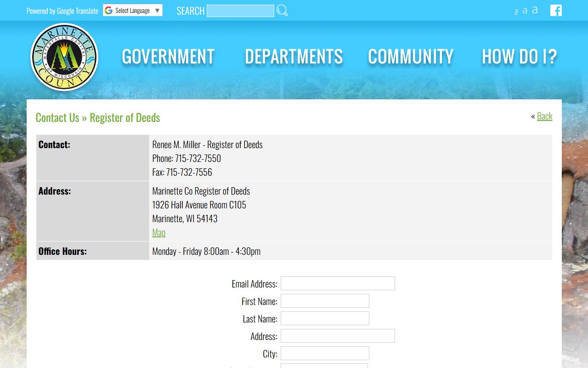The image size is (588, 368).
Task: Click into the City field
Action: pos(325,353)
